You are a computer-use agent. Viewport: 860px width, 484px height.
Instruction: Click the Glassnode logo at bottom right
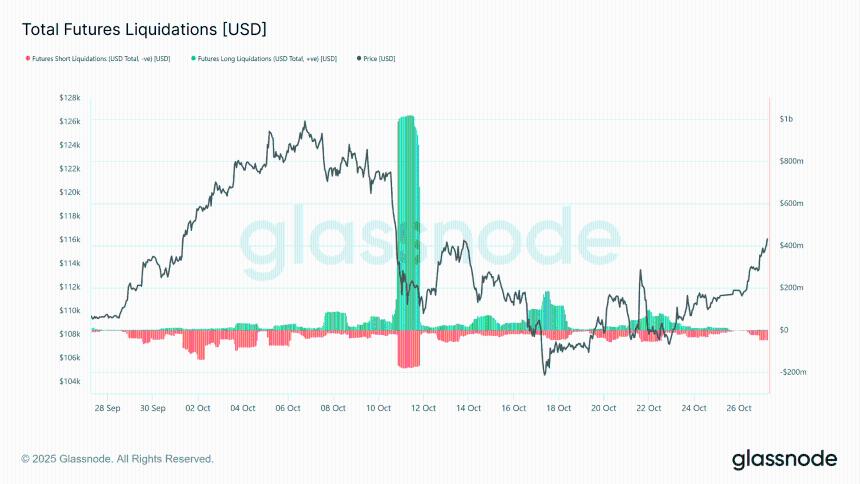tap(784, 459)
